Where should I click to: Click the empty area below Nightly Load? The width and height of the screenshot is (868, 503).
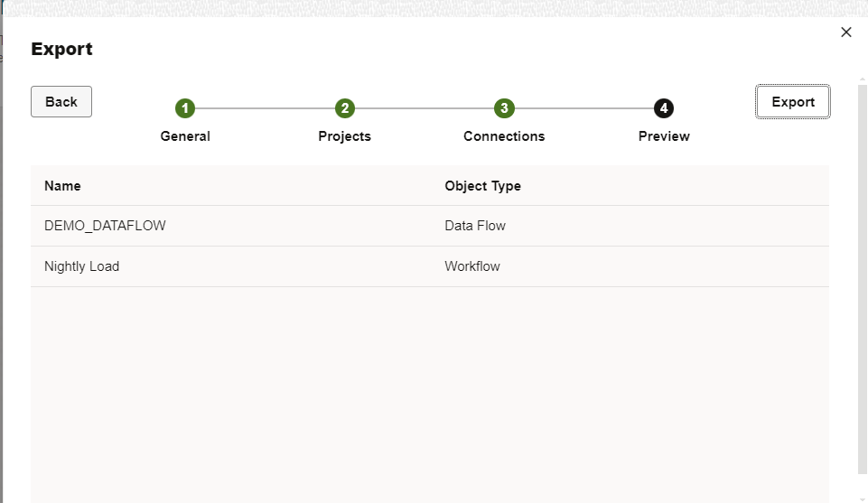pos(429,388)
